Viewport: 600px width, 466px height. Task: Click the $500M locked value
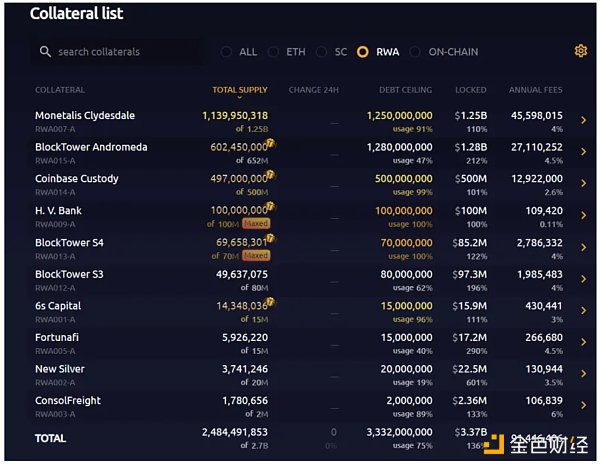470,179
